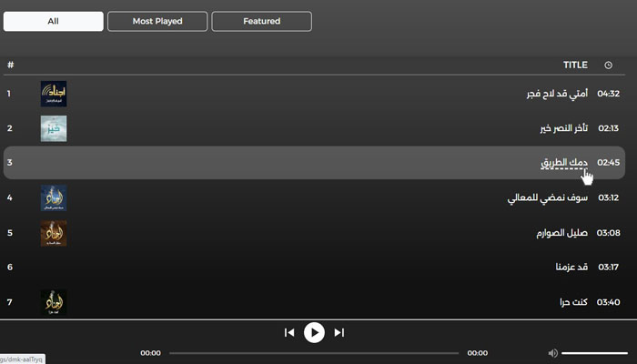Seek within the playback progress bar
Viewport: 637px width, 364px height.
[314, 353]
